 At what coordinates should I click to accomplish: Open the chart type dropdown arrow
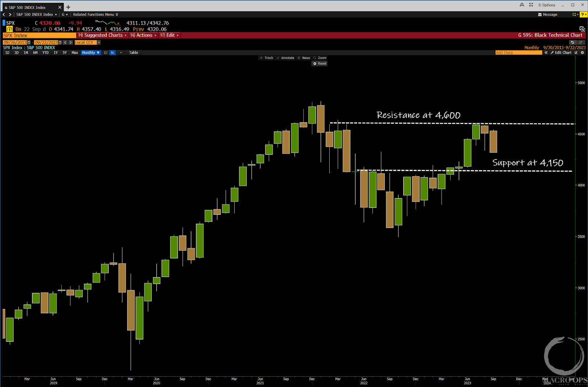[121, 53]
